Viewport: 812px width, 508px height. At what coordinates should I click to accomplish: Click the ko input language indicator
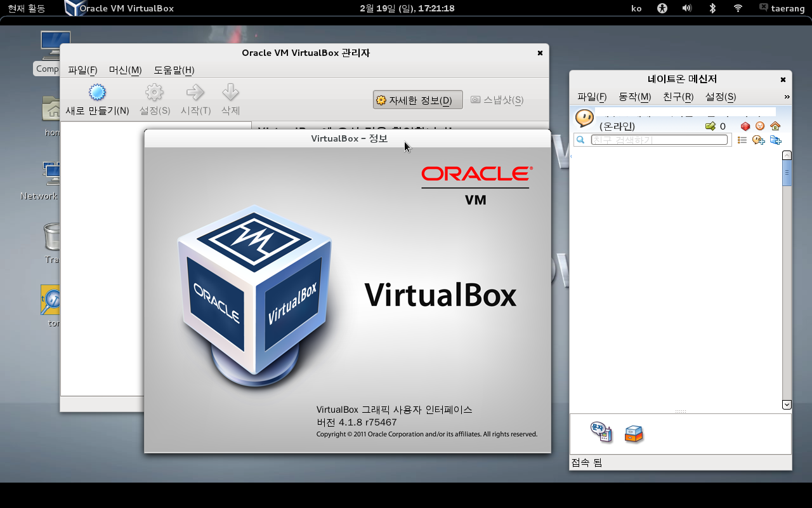[x=636, y=8]
